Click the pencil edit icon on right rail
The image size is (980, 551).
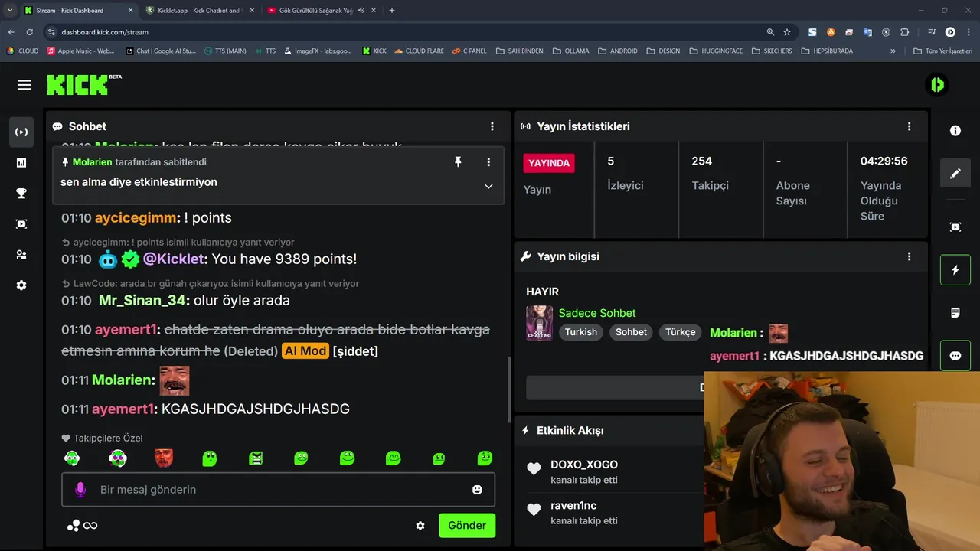point(955,174)
